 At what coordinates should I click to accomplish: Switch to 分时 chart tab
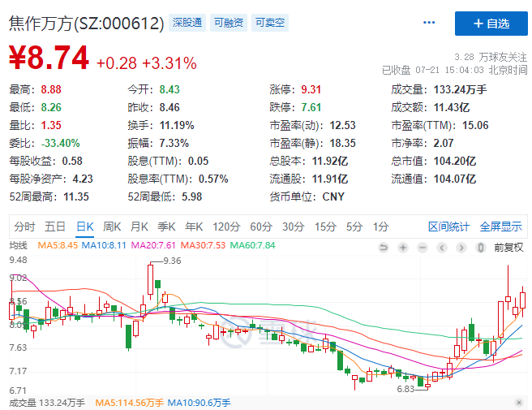click(x=24, y=227)
